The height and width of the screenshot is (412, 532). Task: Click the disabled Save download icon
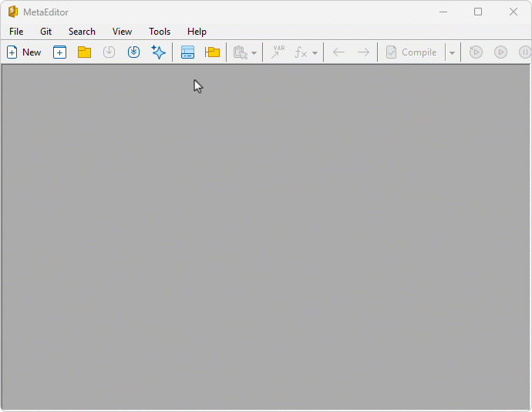[109, 52]
